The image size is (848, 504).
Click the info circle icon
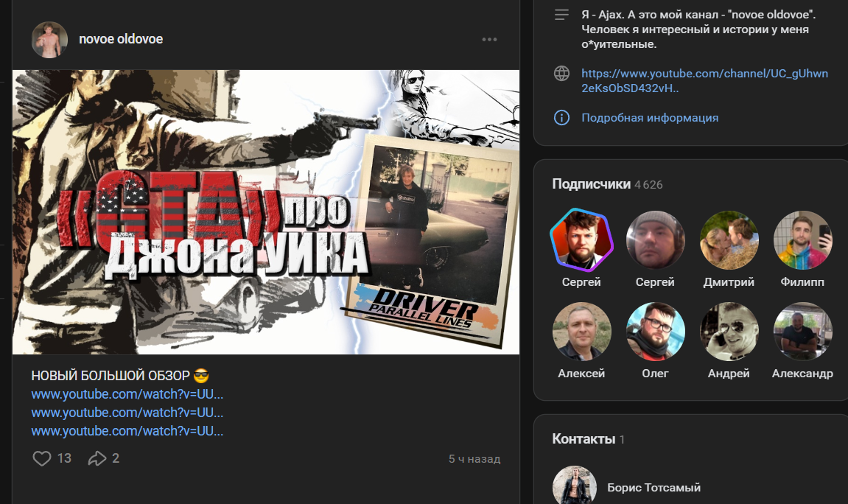point(562,117)
